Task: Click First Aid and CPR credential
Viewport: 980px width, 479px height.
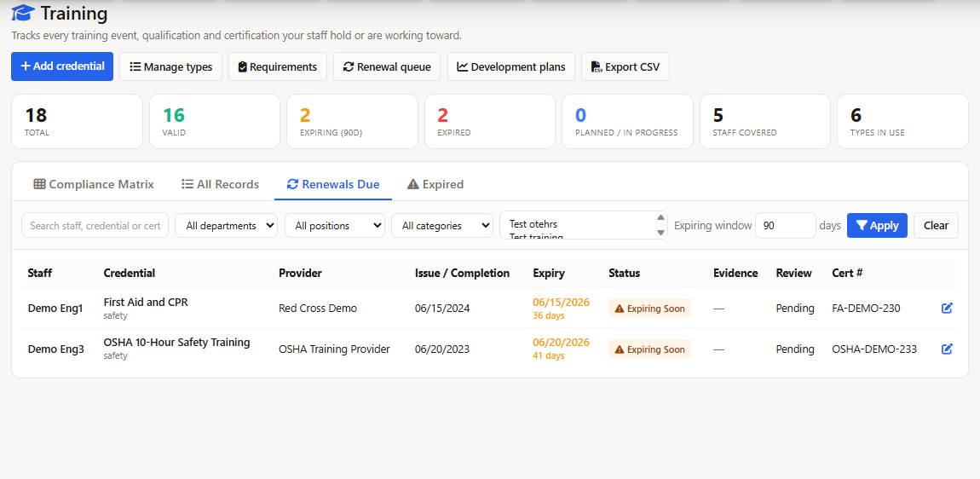Action: pyautogui.click(x=146, y=302)
